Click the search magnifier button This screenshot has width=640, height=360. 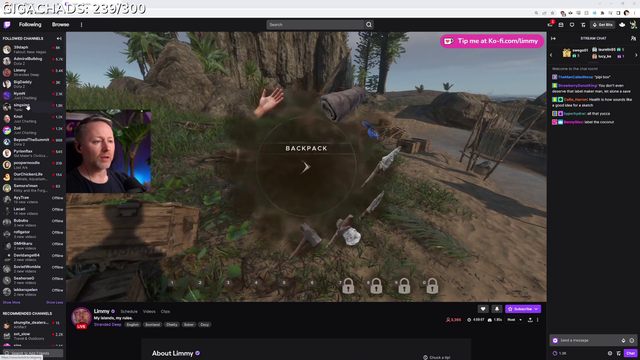(x=369, y=25)
